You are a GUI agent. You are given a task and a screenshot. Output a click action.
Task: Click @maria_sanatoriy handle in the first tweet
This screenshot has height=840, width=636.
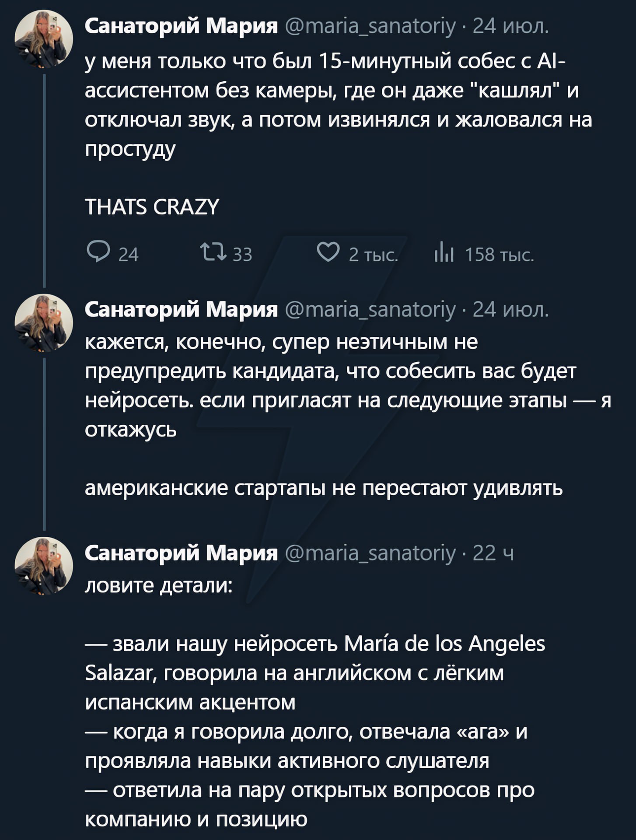click(370, 27)
